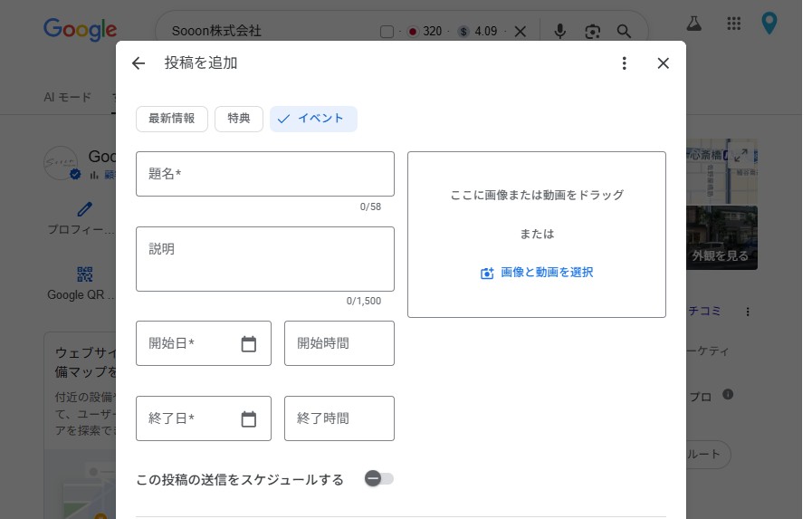Open calendar icon for 開始日

point(249,343)
